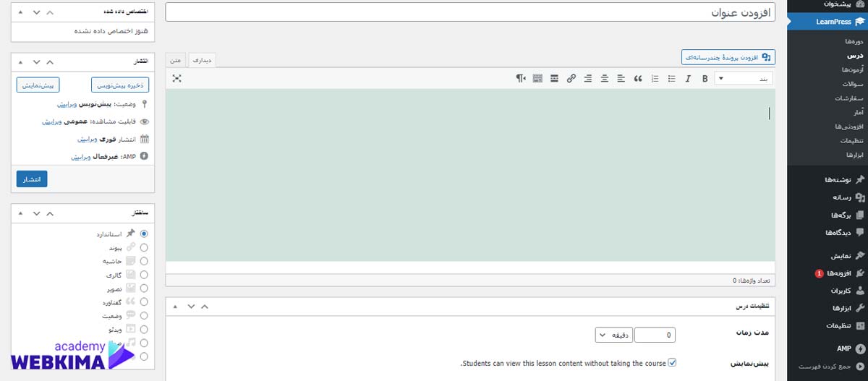This screenshot has width=868, height=381.
Task: Select the حاشیه format radio
Action: point(144,261)
